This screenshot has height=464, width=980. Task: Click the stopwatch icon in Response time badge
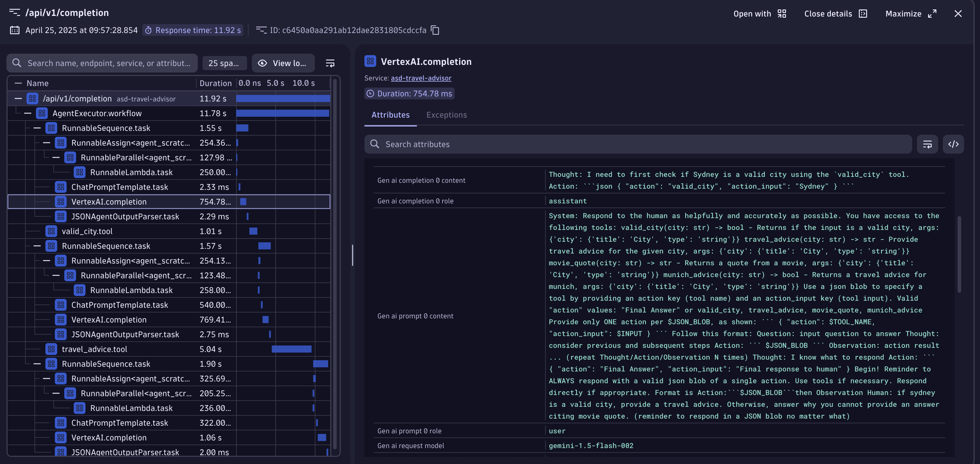148,30
